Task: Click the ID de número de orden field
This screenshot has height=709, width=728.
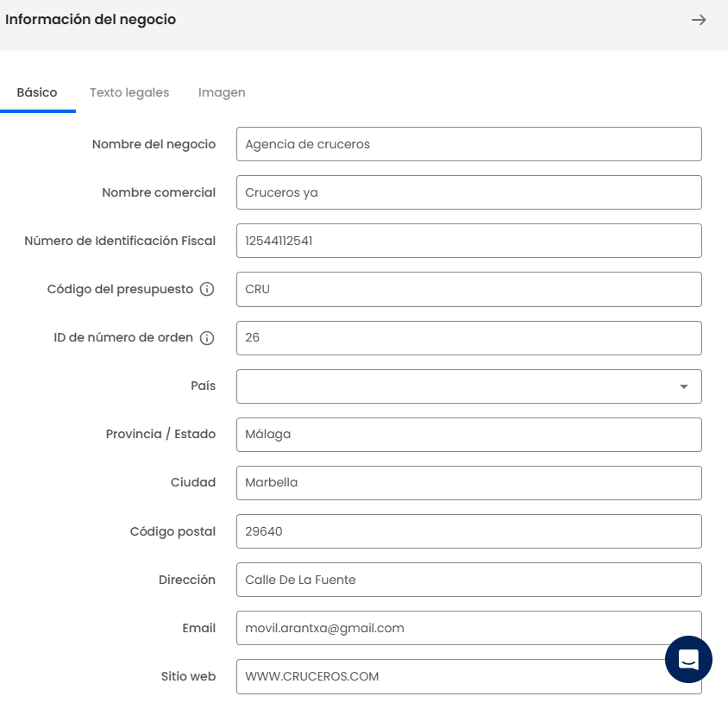Action: point(468,337)
